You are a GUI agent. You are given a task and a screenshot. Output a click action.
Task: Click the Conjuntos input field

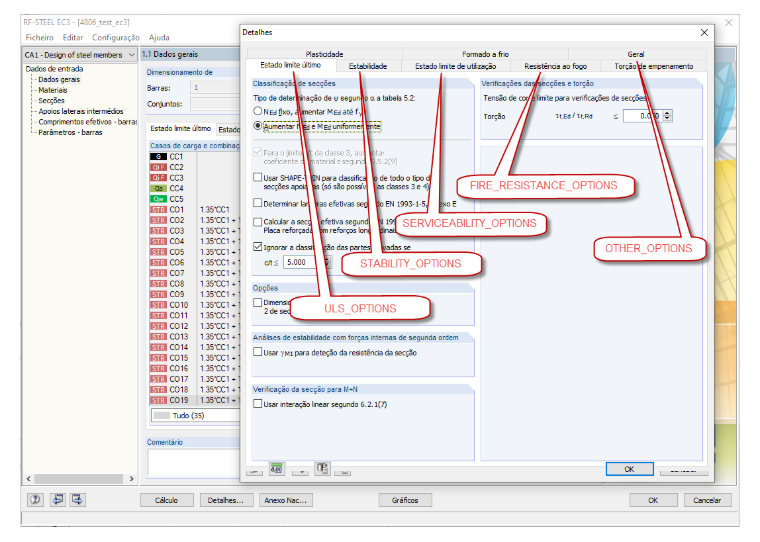pos(215,104)
